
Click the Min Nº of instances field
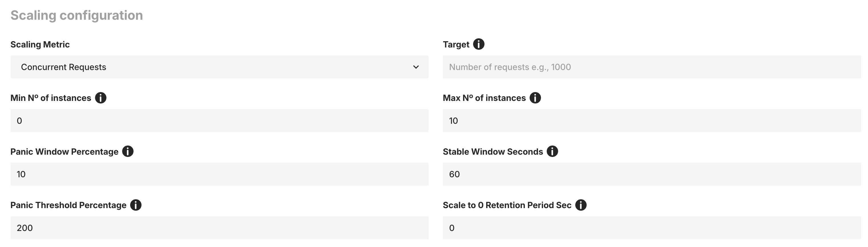click(x=219, y=120)
